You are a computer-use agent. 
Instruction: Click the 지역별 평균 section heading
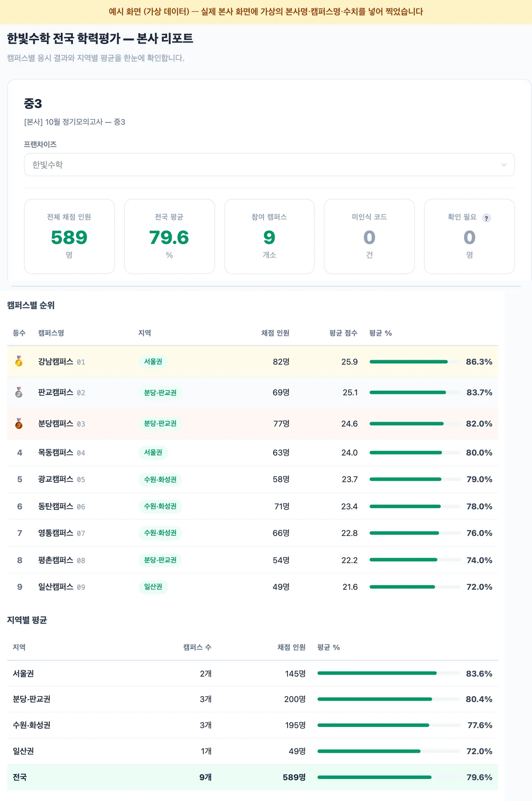click(27, 620)
